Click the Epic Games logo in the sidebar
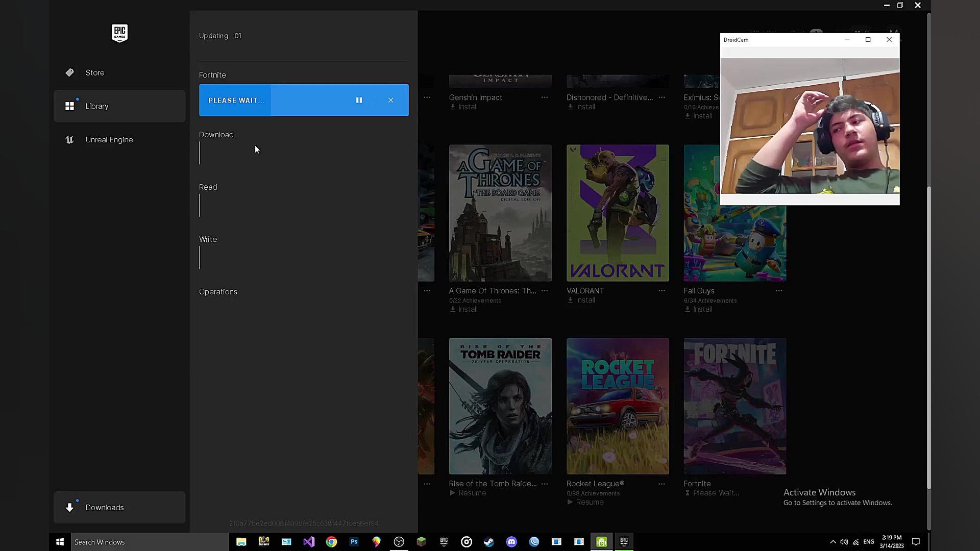Image resolution: width=980 pixels, height=551 pixels. [119, 33]
